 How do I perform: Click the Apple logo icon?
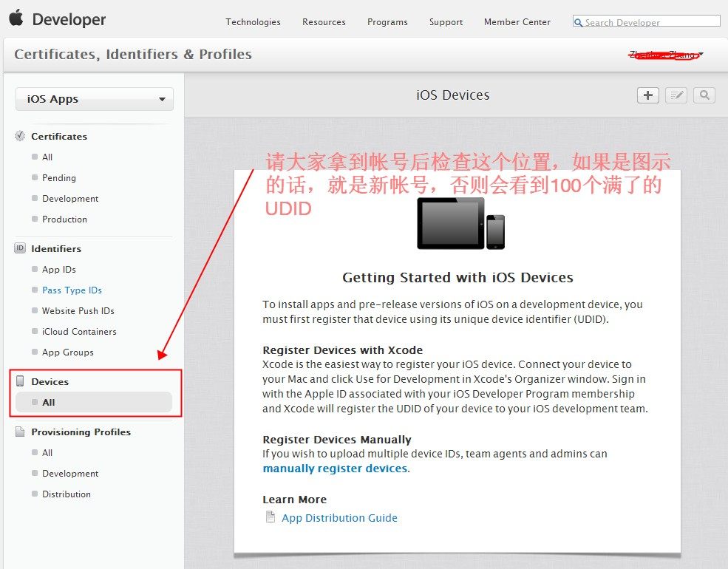click(x=16, y=18)
